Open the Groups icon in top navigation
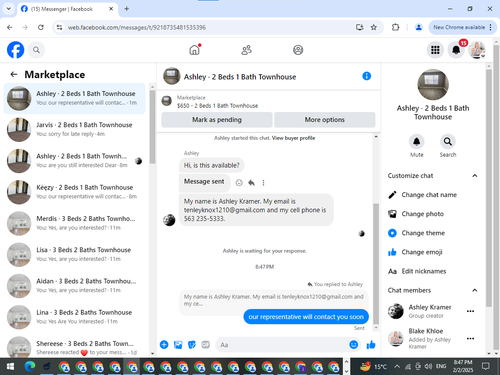Image resolution: width=500 pixels, height=375 pixels. 298,50
